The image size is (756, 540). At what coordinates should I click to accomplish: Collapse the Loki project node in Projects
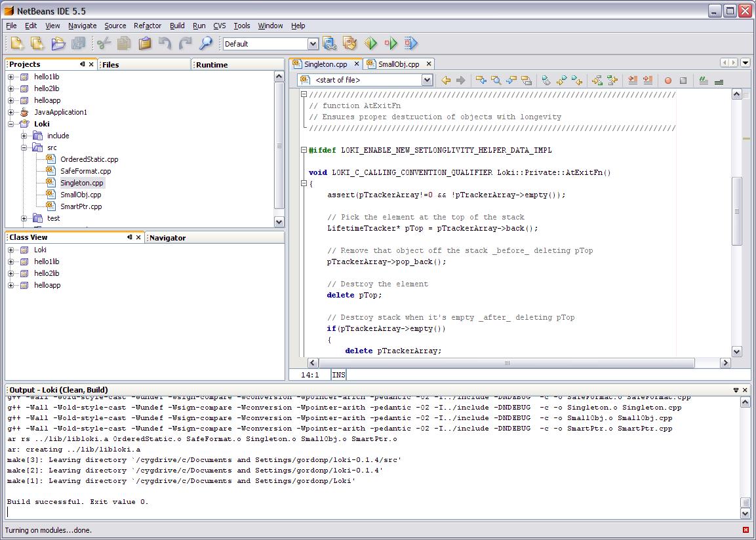[x=11, y=124]
